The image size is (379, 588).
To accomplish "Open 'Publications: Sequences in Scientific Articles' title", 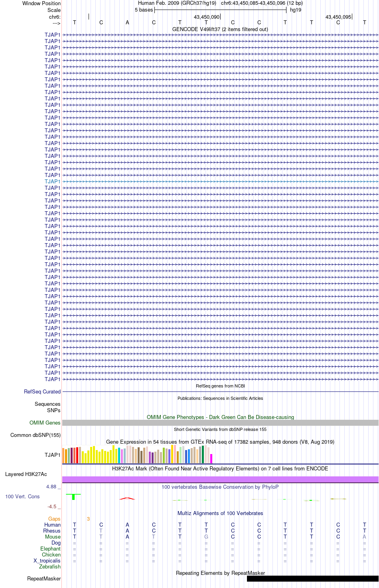I will pos(220,398).
